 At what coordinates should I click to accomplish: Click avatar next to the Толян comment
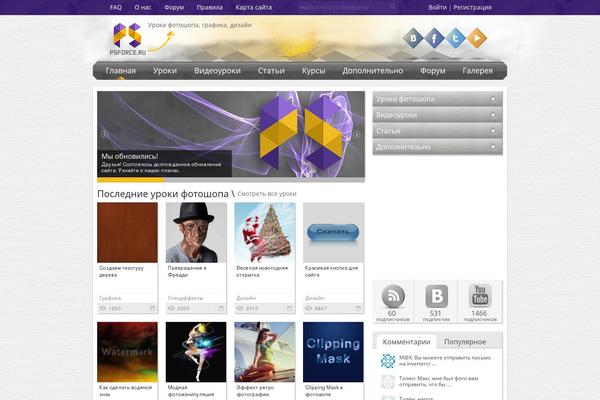pyautogui.click(x=388, y=382)
